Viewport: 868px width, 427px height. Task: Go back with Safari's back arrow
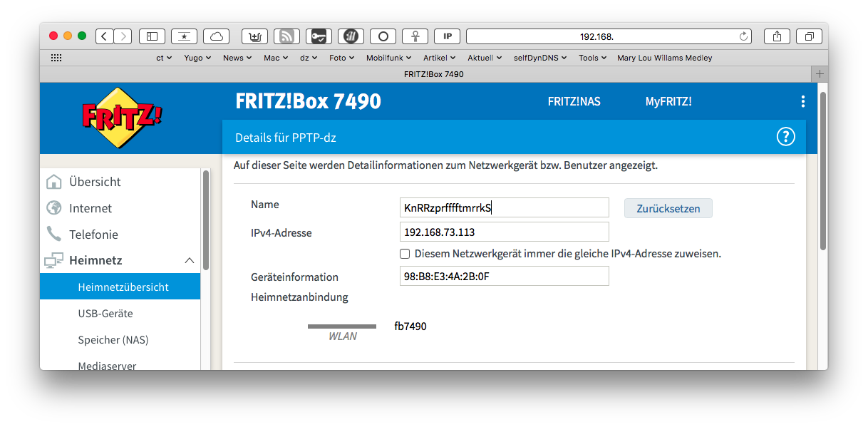coord(104,36)
